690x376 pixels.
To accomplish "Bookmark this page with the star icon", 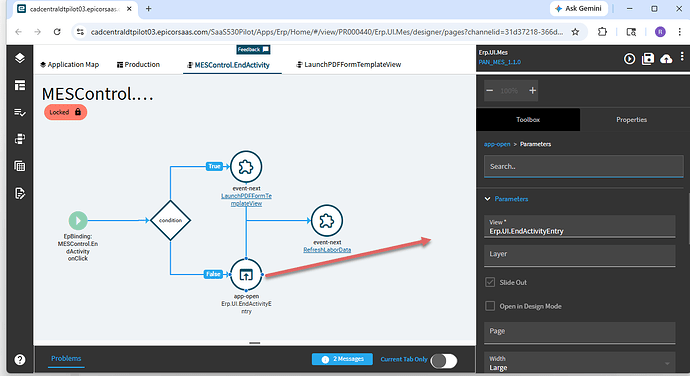I will tap(575, 32).
